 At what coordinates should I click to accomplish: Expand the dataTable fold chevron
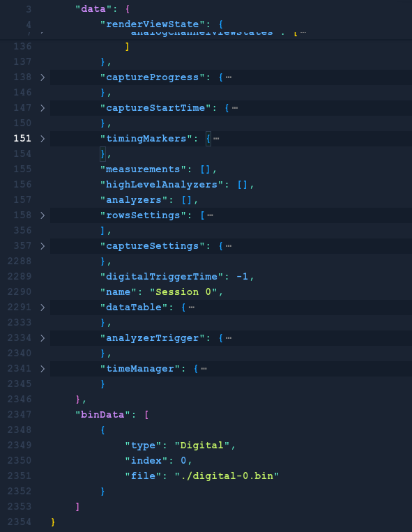click(43, 307)
